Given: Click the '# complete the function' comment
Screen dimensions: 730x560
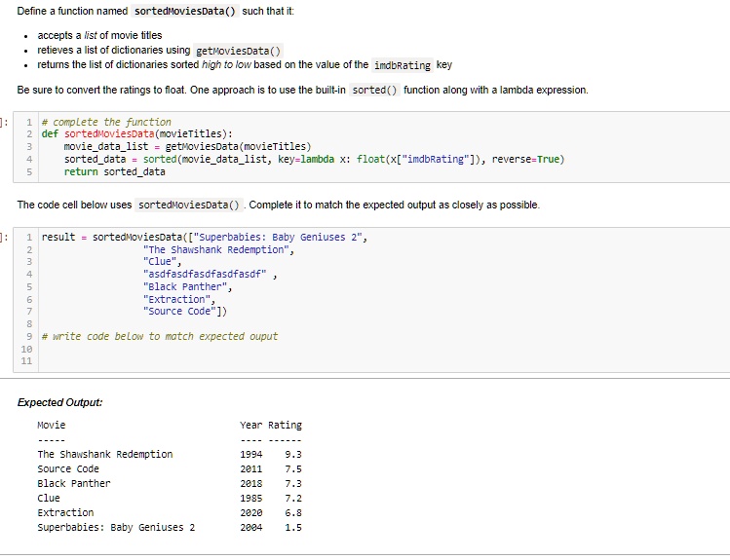Looking at the screenshot, I should coord(106,122).
